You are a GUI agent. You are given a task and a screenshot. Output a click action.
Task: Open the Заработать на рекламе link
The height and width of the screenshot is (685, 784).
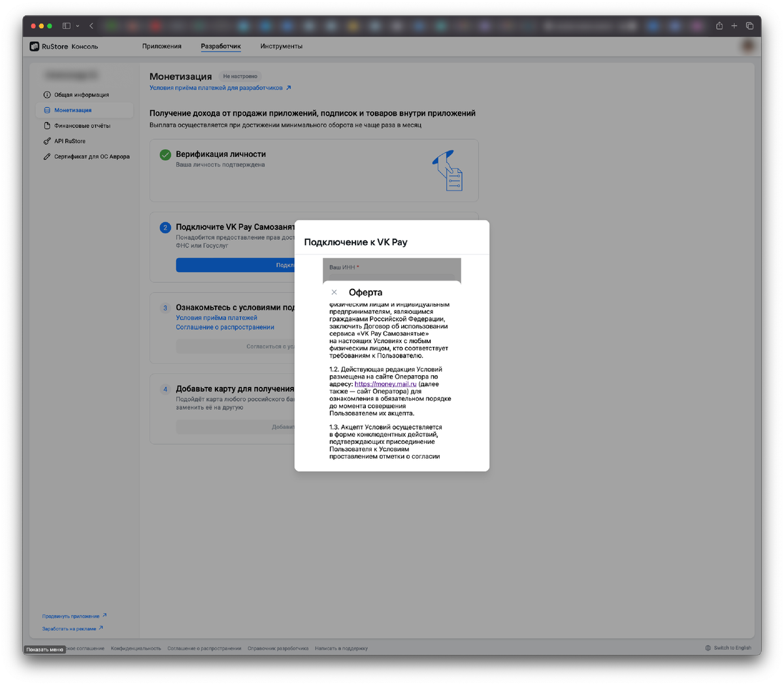(x=73, y=629)
